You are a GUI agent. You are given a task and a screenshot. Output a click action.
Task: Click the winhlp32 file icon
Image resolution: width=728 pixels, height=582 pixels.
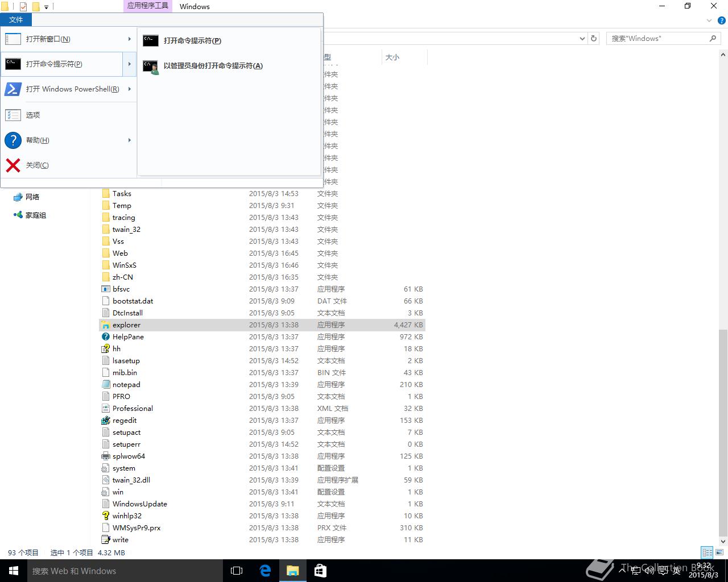click(105, 516)
